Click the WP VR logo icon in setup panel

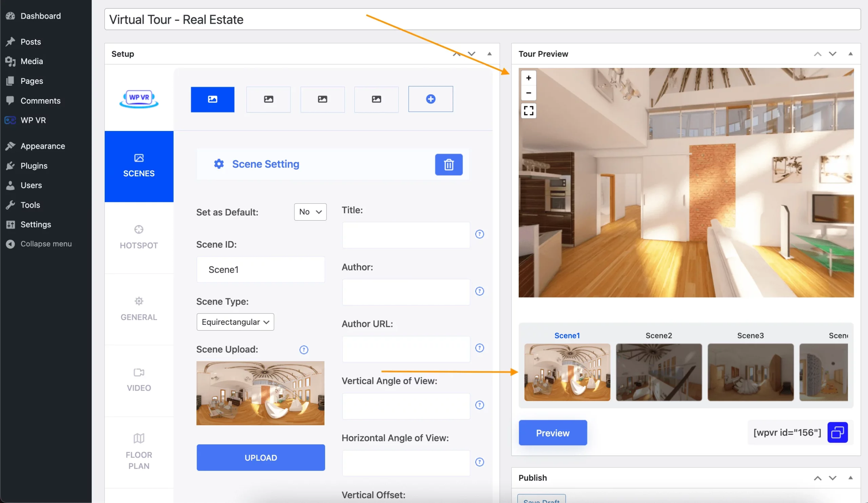(x=138, y=98)
